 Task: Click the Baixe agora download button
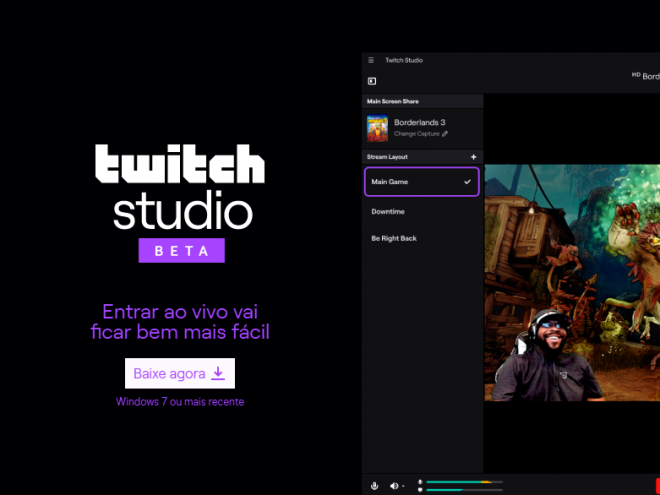tap(180, 373)
